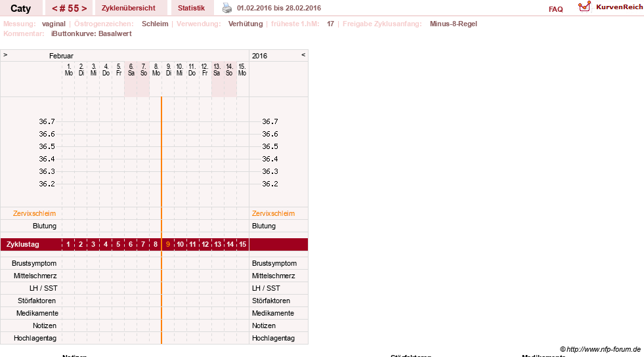Click the 36.7 value on left temperature axis
Screen dimensions: 644x357
coord(47,121)
